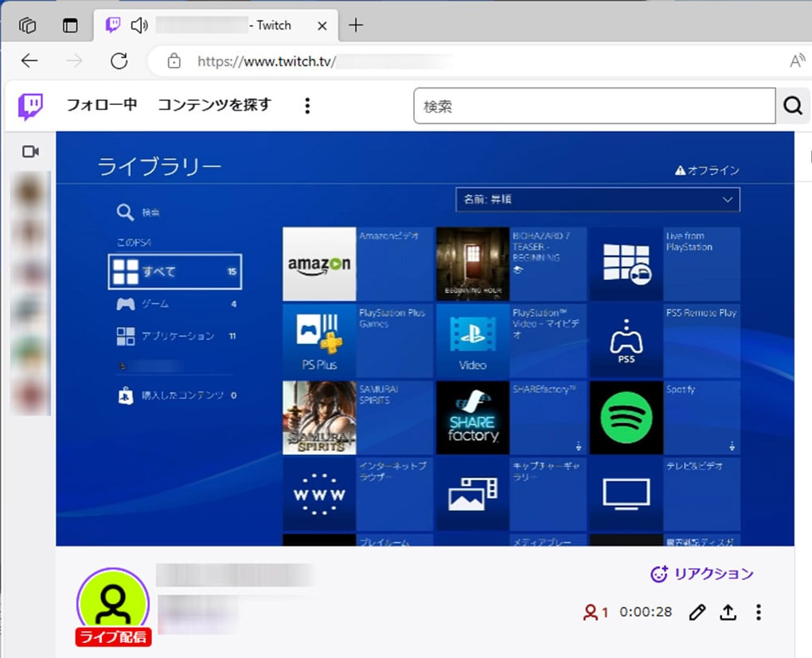
Task: Select 購入したコンテンツ in library
Action: [176, 395]
